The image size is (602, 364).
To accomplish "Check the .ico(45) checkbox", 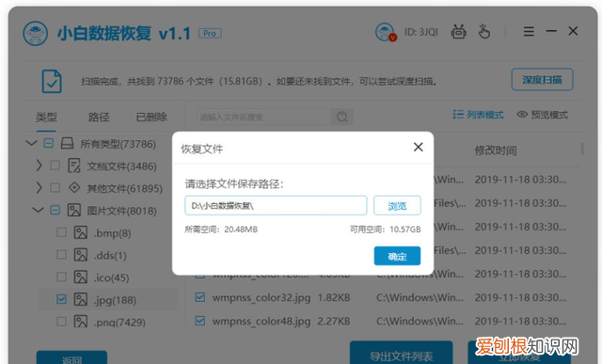I will 61,277.
